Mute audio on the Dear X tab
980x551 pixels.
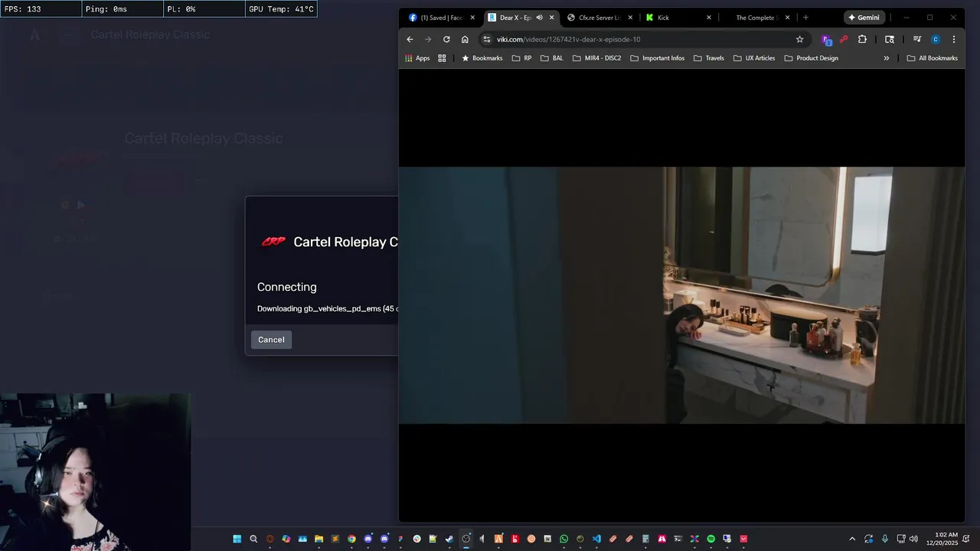(539, 18)
